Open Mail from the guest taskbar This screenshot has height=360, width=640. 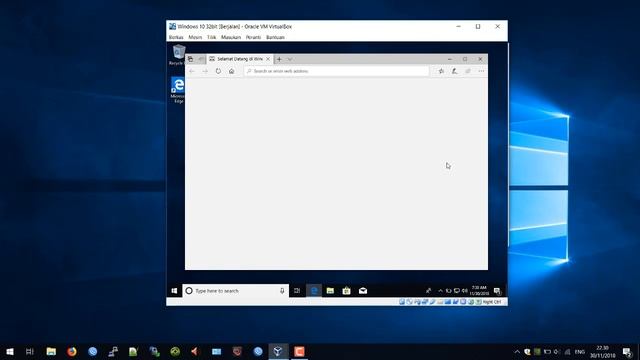[x=363, y=291]
